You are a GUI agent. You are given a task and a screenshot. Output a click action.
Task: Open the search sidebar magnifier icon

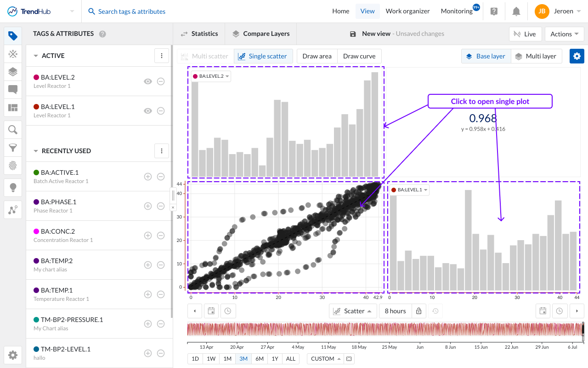pyautogui.click(x=12, y=129)
